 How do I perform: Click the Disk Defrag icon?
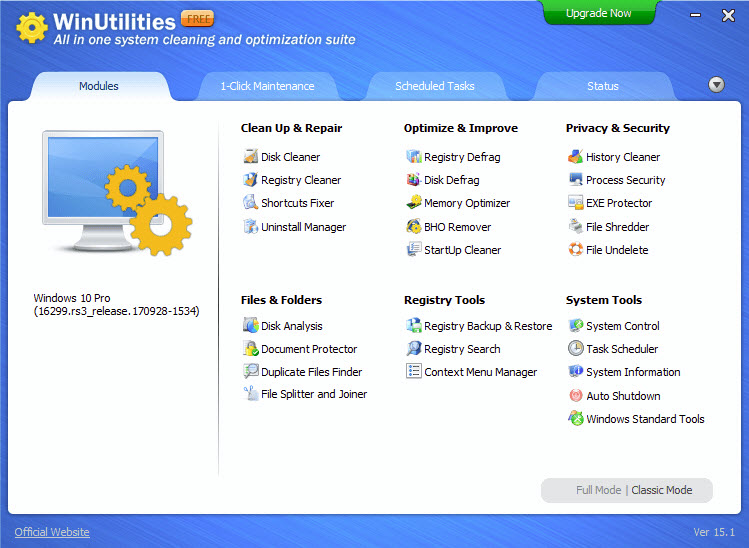[414, 180]
